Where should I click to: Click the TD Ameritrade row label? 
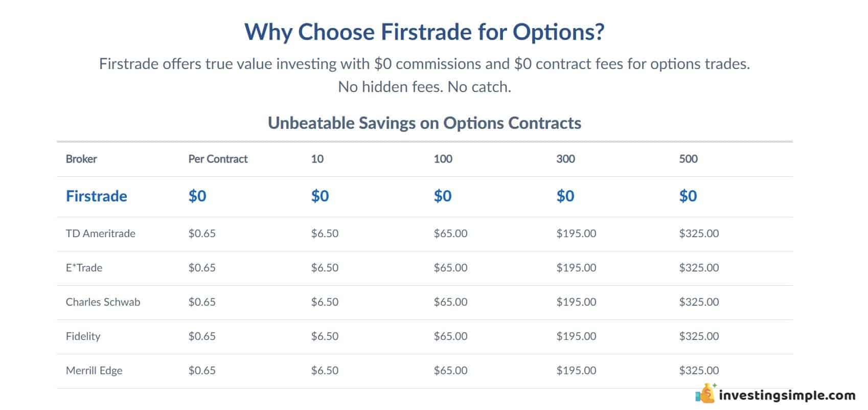tap(101, 234)
